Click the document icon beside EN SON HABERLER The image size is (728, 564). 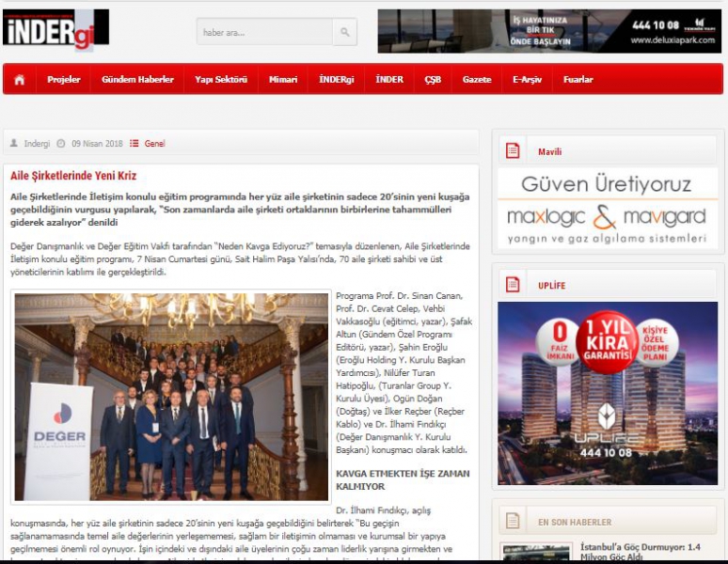pyautogui.click(x=513, y=521)
